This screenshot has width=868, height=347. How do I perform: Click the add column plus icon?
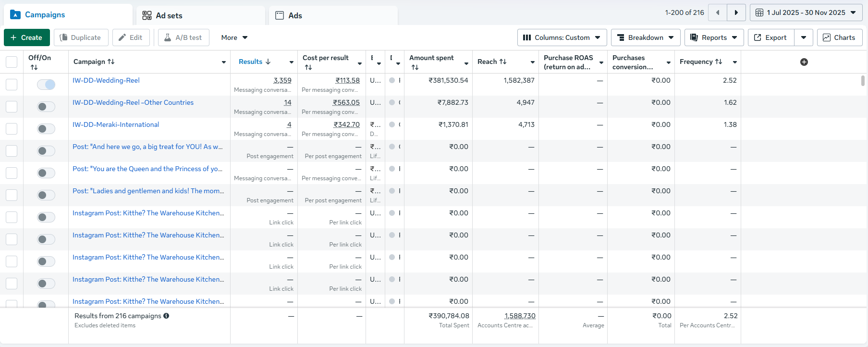pos(804,62)
